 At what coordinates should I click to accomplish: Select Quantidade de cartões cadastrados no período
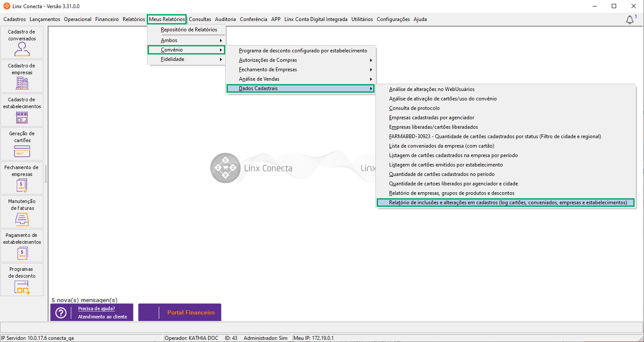pyautogui.click(x=506, y=174)
